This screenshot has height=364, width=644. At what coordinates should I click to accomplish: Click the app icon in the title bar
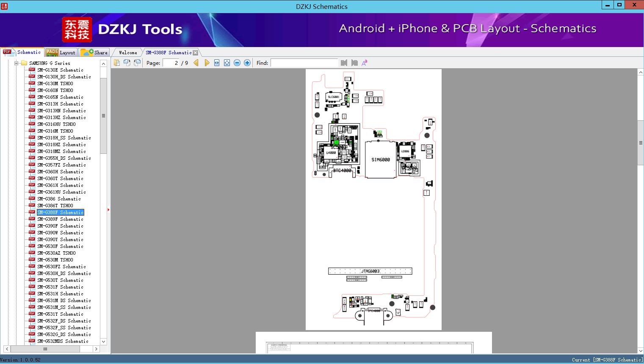(4, 6)
